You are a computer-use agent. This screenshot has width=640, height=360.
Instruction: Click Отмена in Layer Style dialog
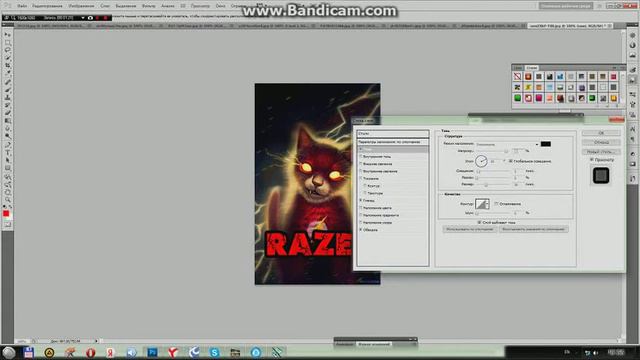pos(601,142)
